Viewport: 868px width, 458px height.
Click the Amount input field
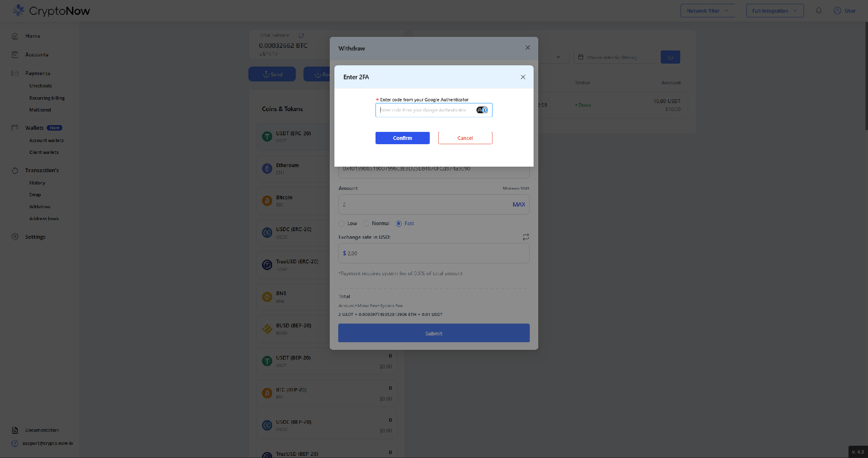[434, 204]
